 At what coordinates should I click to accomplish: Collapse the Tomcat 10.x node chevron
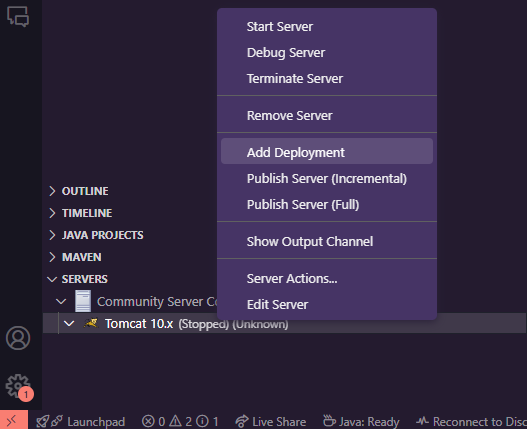pos(69,324)
